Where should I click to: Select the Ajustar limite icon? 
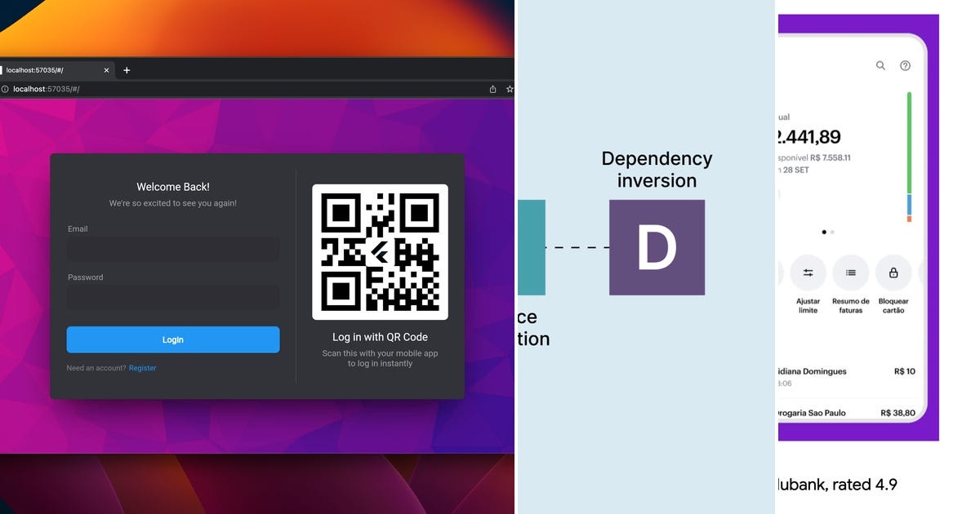808,273
